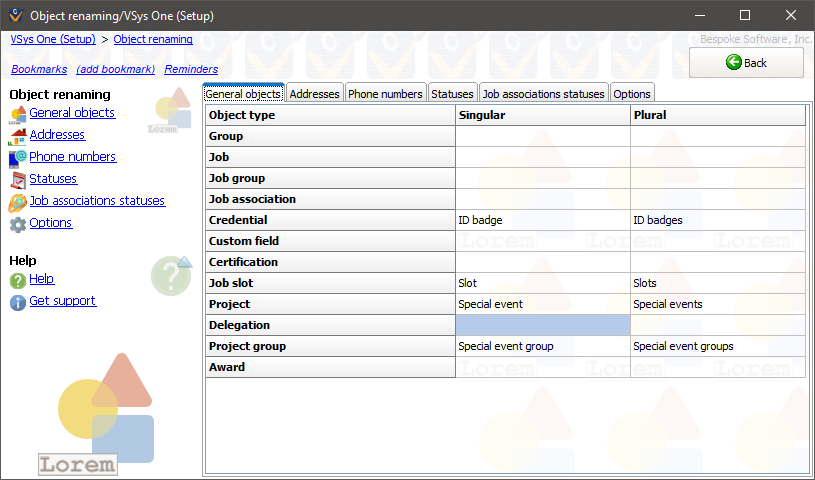
Task: Click the blue Get support info icon
Action: (17, 302)
